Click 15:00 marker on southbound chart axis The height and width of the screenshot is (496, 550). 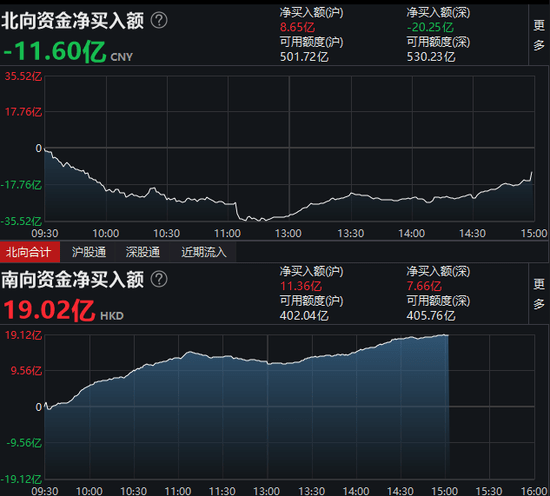coord(445,491)
